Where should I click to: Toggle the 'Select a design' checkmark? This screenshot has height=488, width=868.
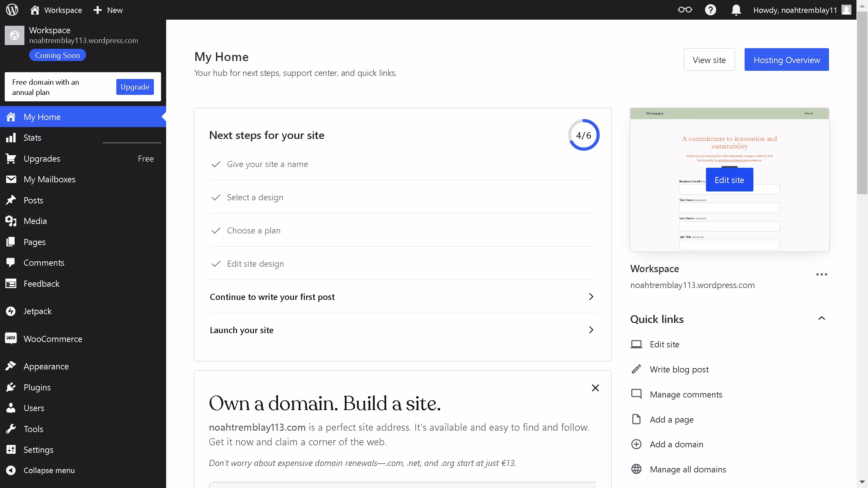pyautogui.click(x=216, y=197)
